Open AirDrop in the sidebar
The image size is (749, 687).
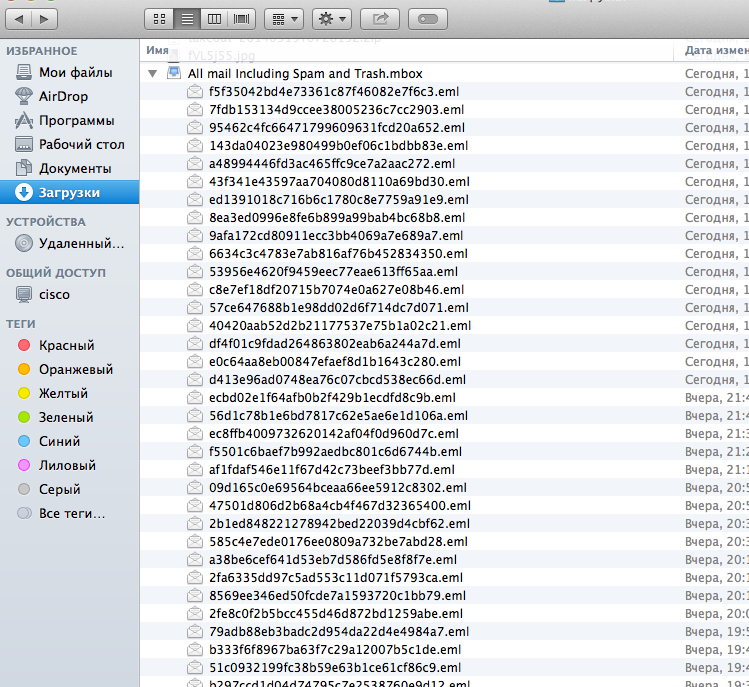pos(63,96)
